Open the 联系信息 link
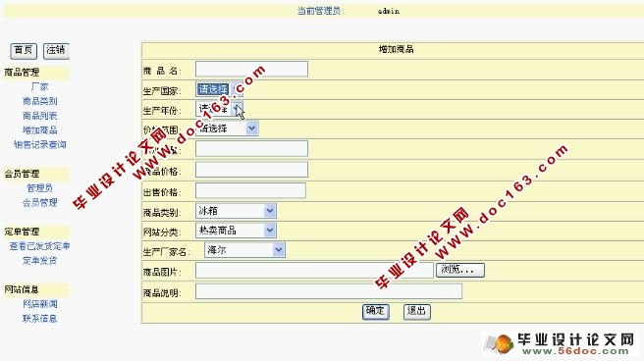The image size is (644, 361). 39,319
